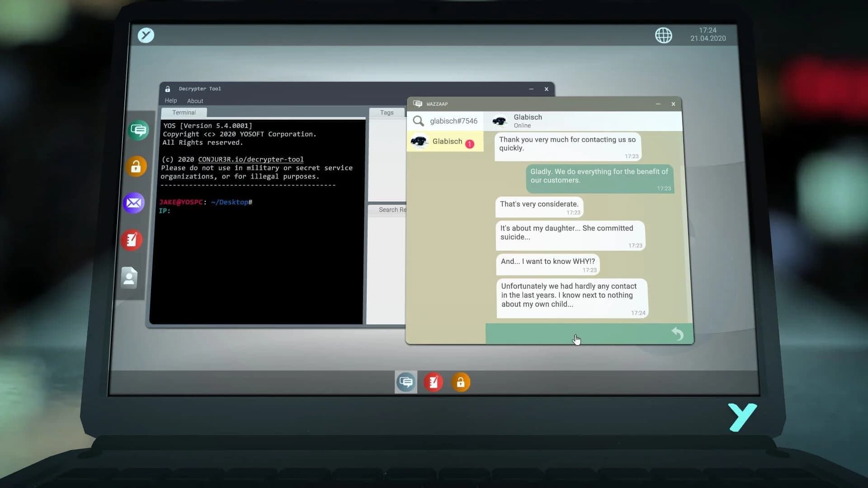Click the padlock icon in the taskbar
The image size is (868, 488).
point(461,382)
